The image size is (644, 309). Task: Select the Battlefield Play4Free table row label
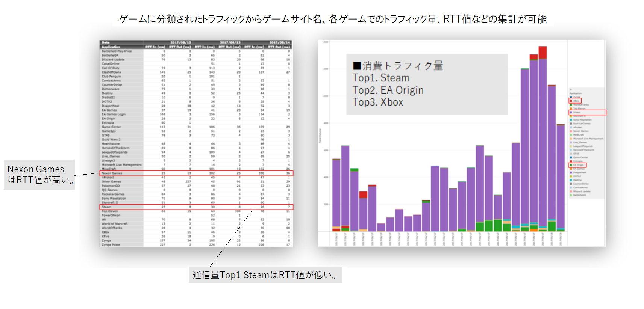117,51
